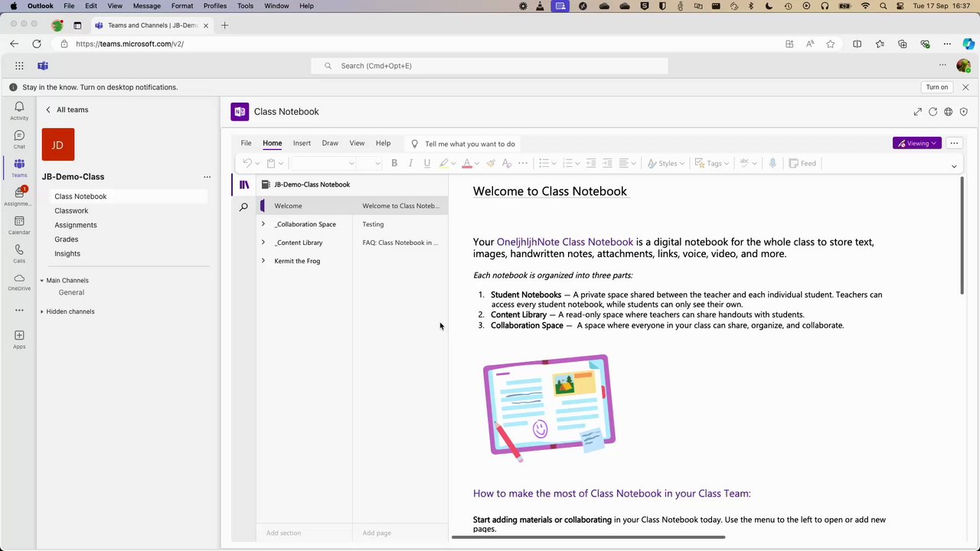
Task: Expand the _Content Library section
Action: click(x=263, y=243)
